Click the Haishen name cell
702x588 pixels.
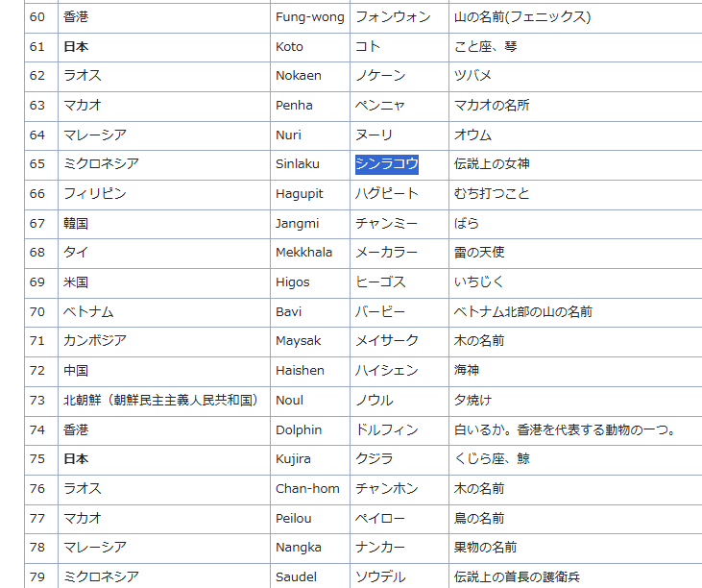300,371
